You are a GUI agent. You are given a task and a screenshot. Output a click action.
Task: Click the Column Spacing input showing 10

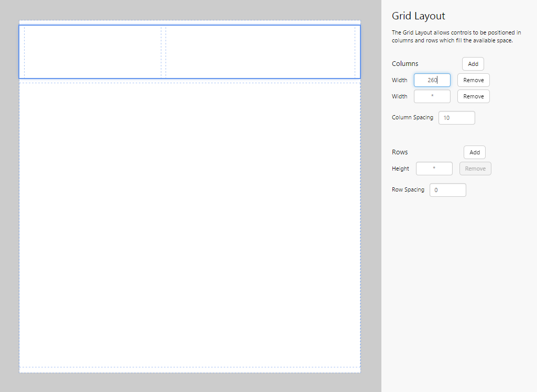pyautogui.click(x=456, y=117)
